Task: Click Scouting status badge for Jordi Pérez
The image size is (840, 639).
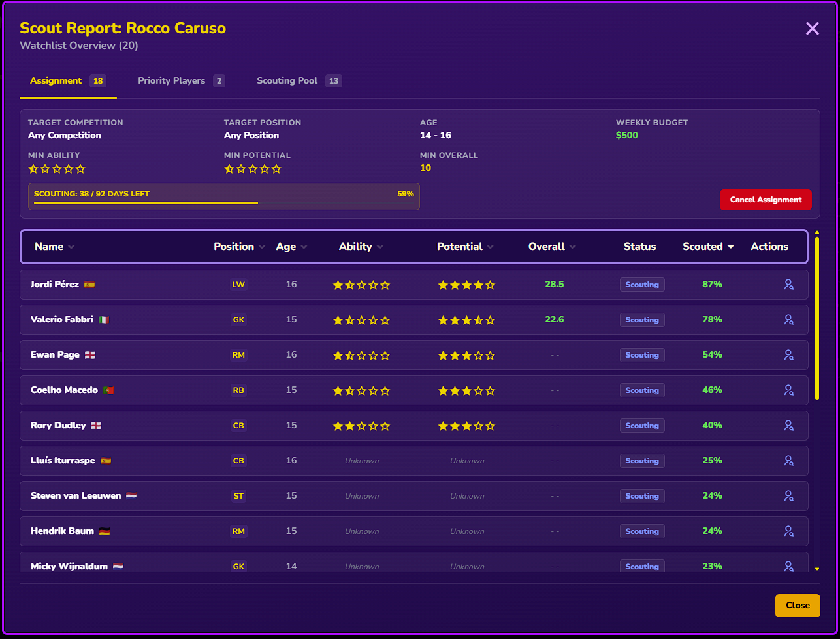Action: (x=642, y=285)
